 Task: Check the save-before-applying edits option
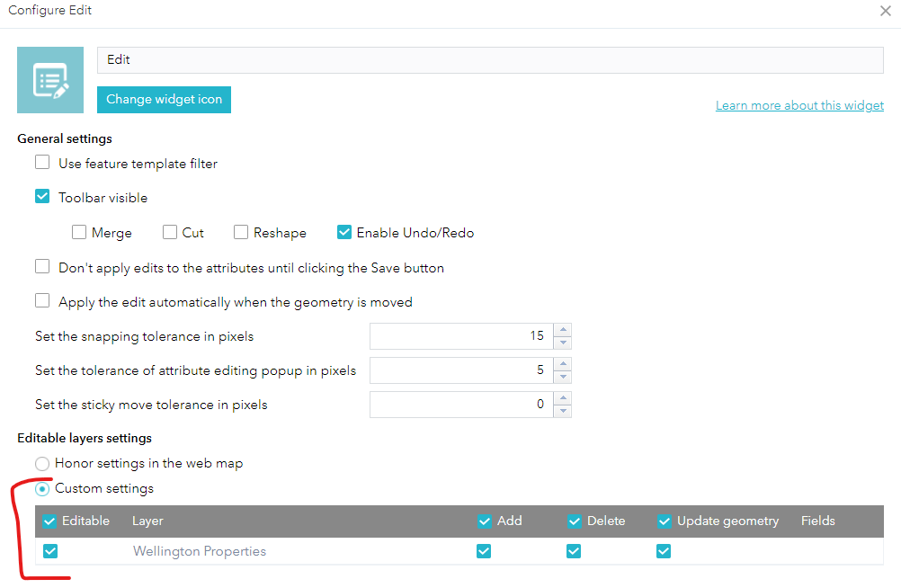pos(41,265)
